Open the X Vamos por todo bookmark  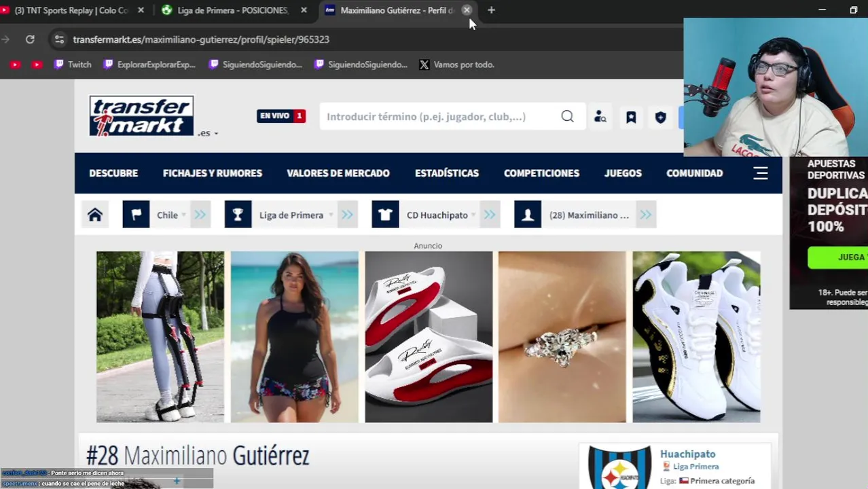click(x=457, y=65)
